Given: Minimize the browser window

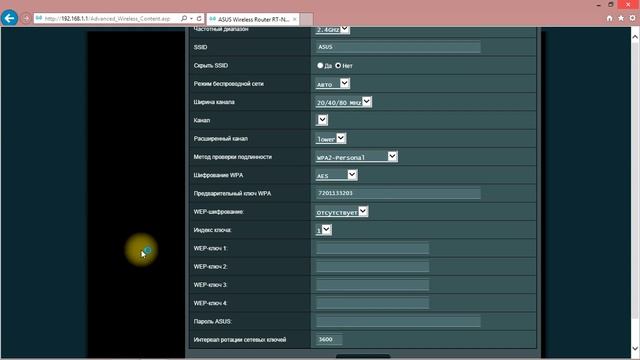Looking at the screenshot, I should [598, 5].
